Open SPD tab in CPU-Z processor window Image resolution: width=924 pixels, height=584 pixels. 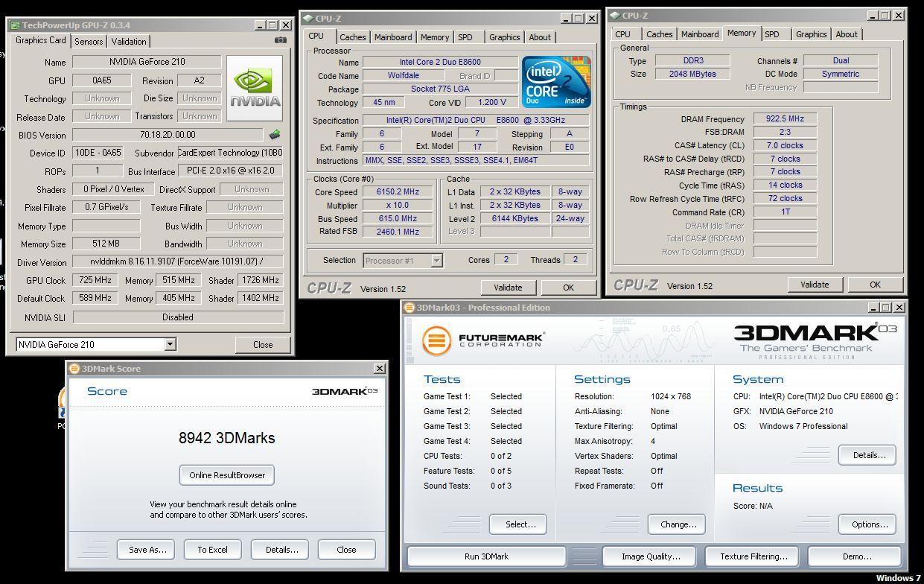pyautogui.click(x=465, y=37)
